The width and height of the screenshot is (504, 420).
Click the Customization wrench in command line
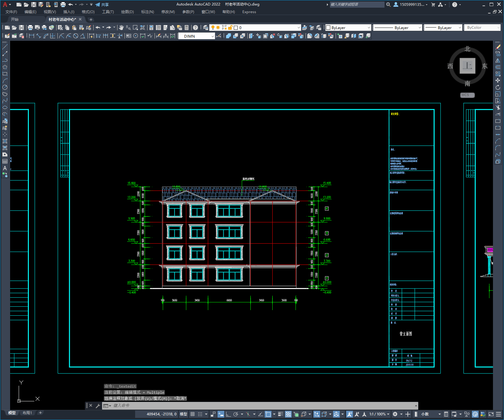98,406
